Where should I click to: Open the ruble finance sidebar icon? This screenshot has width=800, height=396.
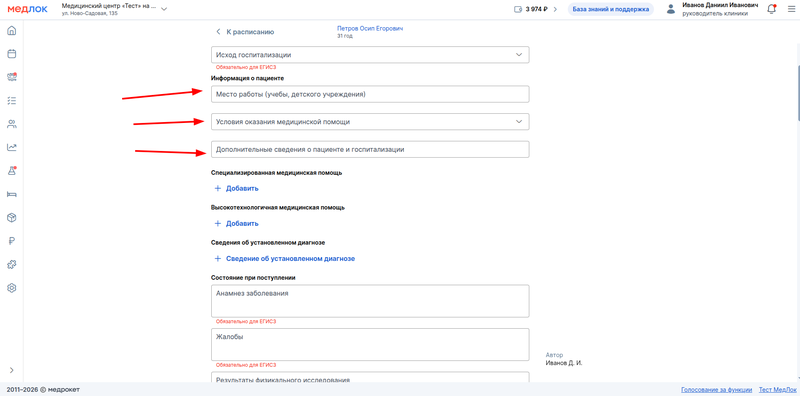tap(12, 241)
